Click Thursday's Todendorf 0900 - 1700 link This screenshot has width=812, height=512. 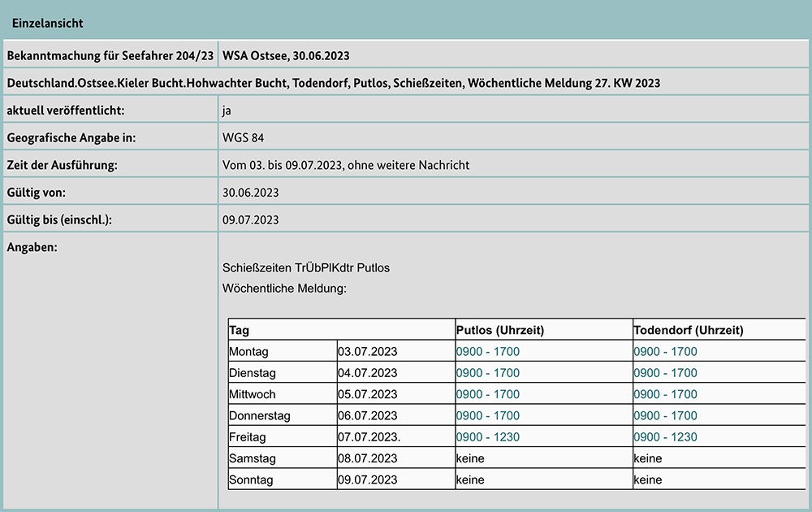tap(665, 415)
